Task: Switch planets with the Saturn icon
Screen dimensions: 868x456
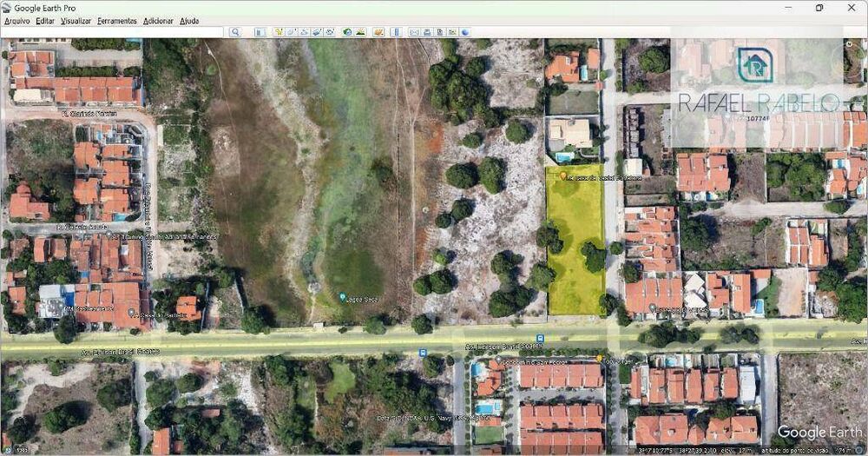Action: tap(378, 32)
